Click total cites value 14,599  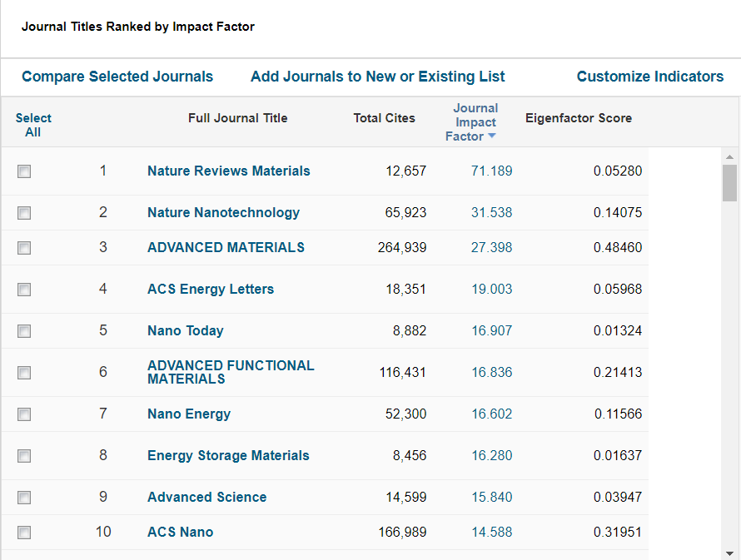click(x=406, y=497)
